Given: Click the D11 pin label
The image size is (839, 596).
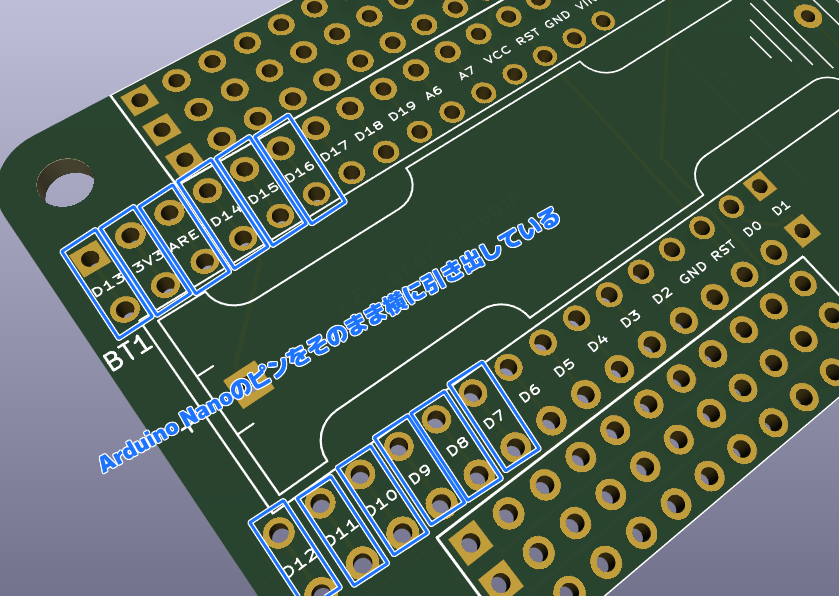Looking at the screenshot, I should tap(342, 532).
